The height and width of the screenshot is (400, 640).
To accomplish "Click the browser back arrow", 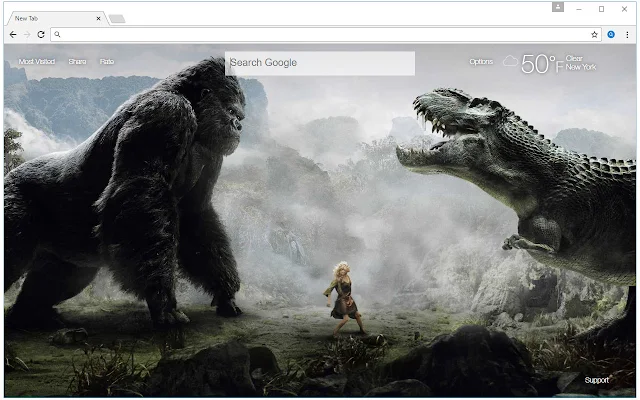I will coord(13,35).
